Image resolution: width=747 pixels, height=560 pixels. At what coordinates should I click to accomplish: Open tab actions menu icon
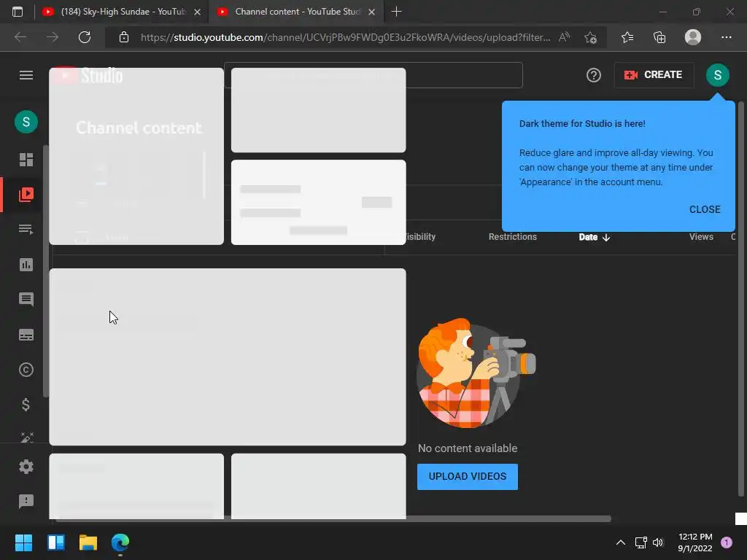point(18,12)
